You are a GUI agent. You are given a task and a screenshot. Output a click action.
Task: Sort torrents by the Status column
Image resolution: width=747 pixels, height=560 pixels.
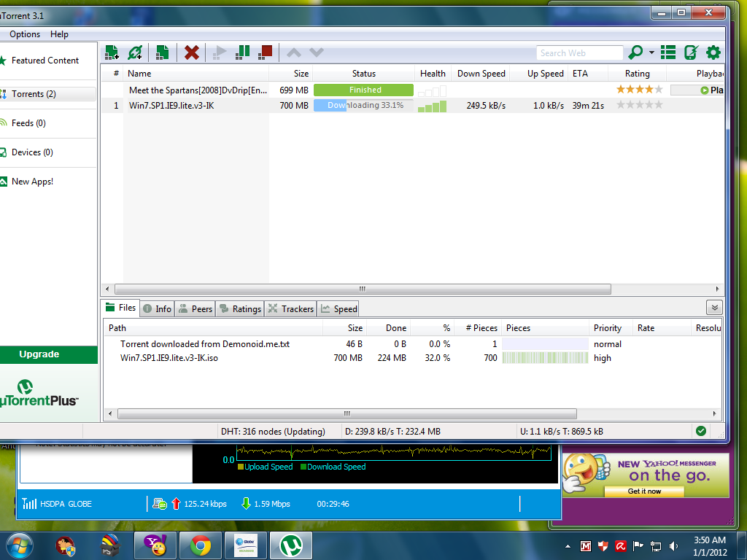coord(363,74)
